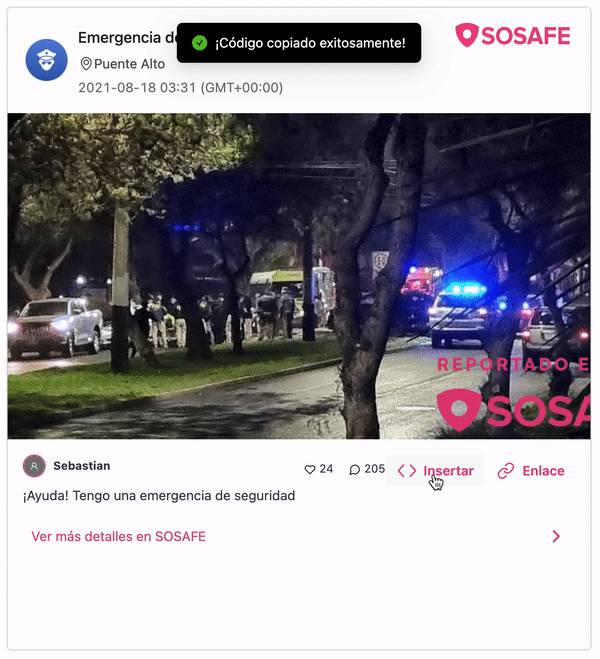600x659 pixels.
Task: Open the Ver más detalles en SOSAFE link
Action: click(118, 536)
